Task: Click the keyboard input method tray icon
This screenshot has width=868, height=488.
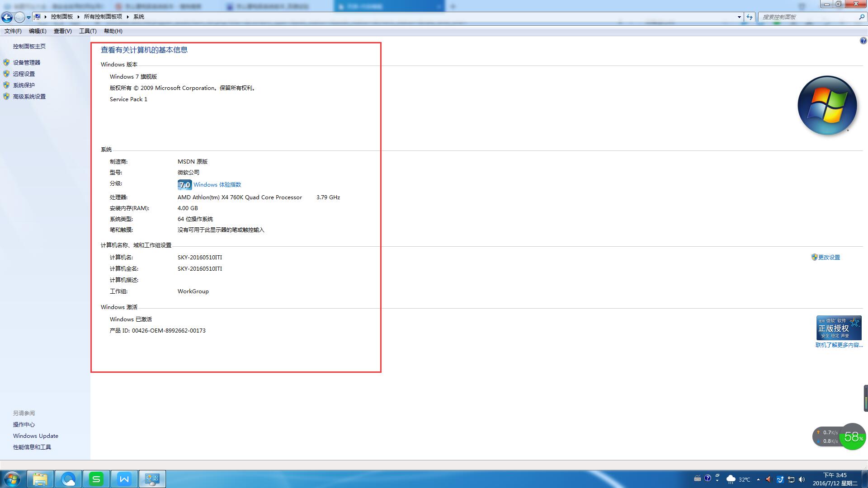Action: pos(698,478)
